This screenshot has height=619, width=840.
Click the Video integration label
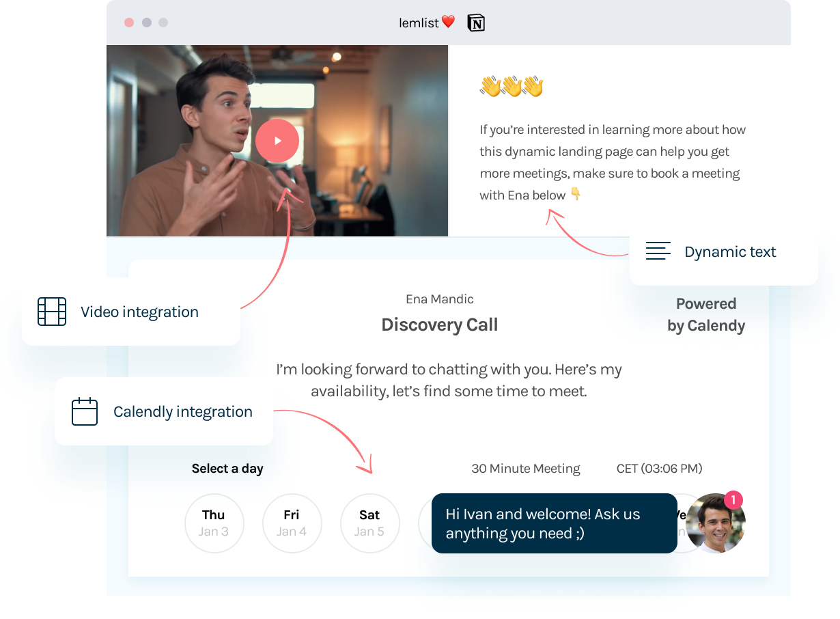[139, 312]
